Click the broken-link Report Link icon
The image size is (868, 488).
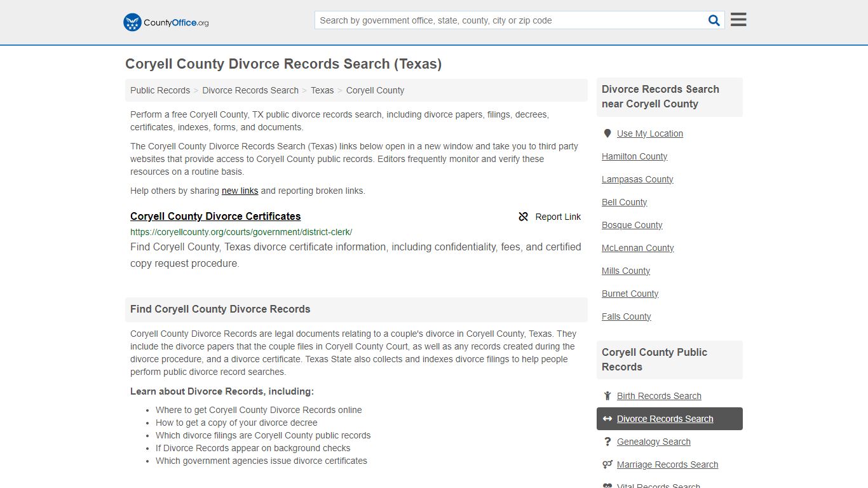524,217
